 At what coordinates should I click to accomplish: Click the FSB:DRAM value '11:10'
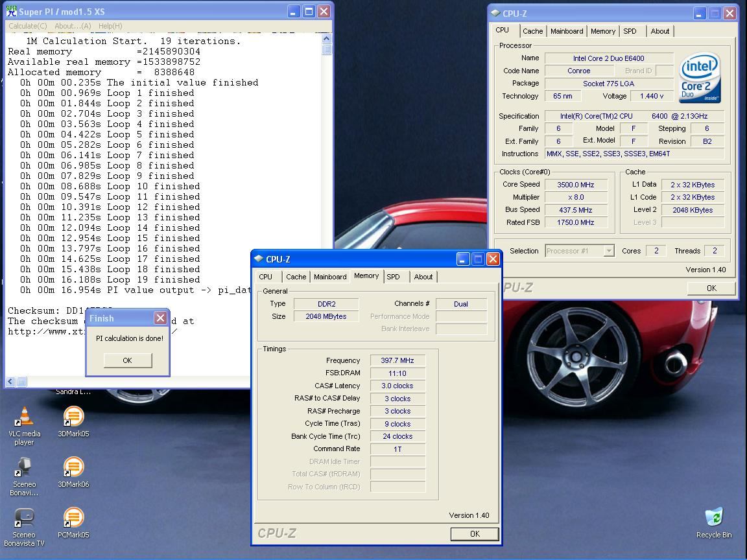(x=397, y=373)
